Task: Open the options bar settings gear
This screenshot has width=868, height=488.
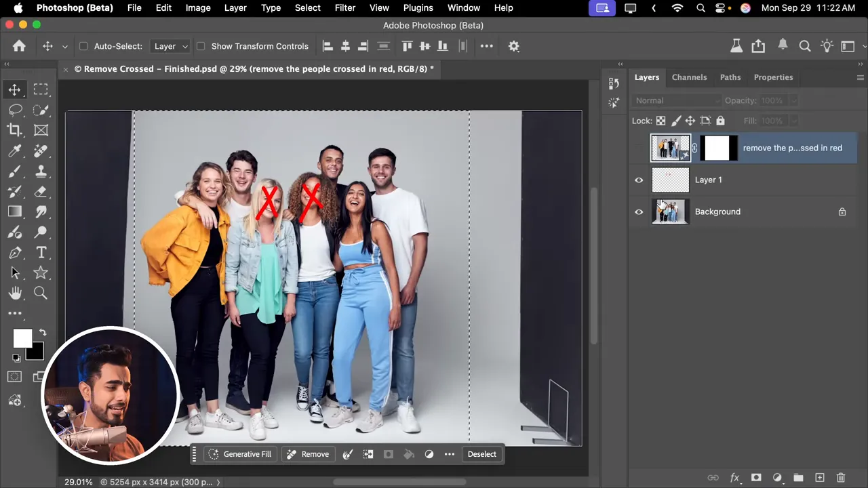Action: pyautogui.click(x=514, y=46)
